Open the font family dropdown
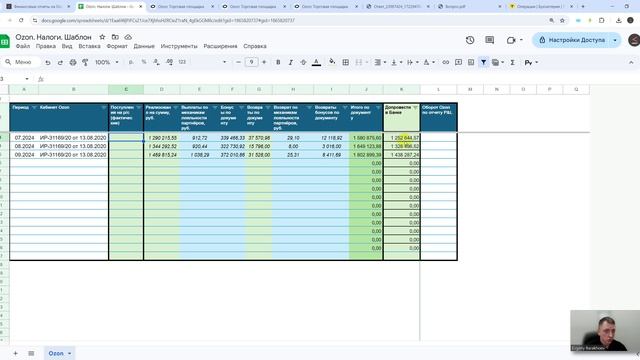Image resolution: width=640 pixels, height=360 pixels. pyautogui.click(x=209, y=62)
